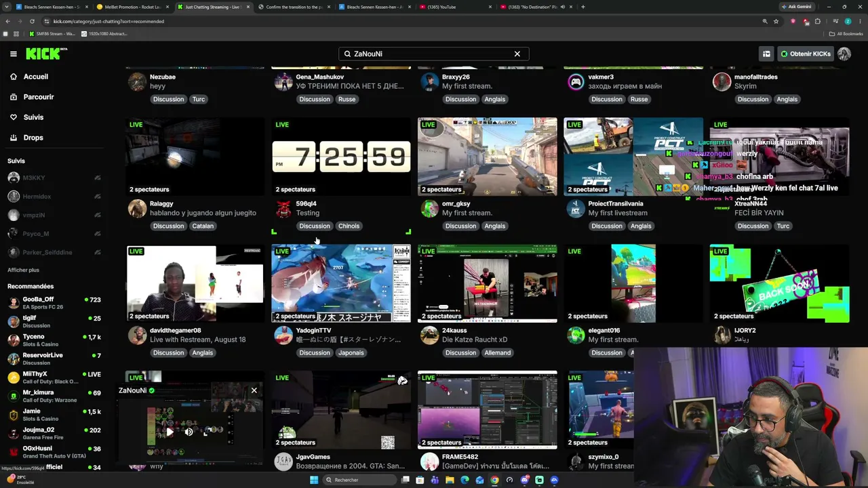Expand the ZaNouNi mini player
The height and width of the screenshot is (488, 868).
pyautogui.click(x=209, y=432)
